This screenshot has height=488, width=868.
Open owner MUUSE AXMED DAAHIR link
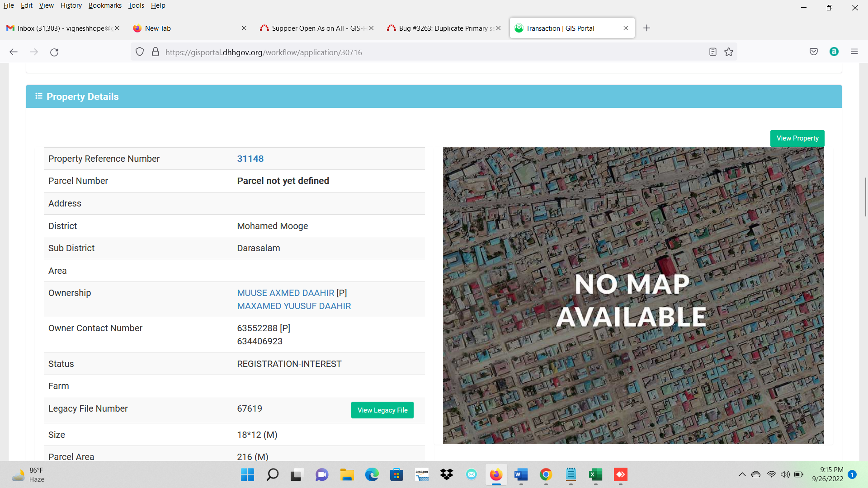(286, 293)
